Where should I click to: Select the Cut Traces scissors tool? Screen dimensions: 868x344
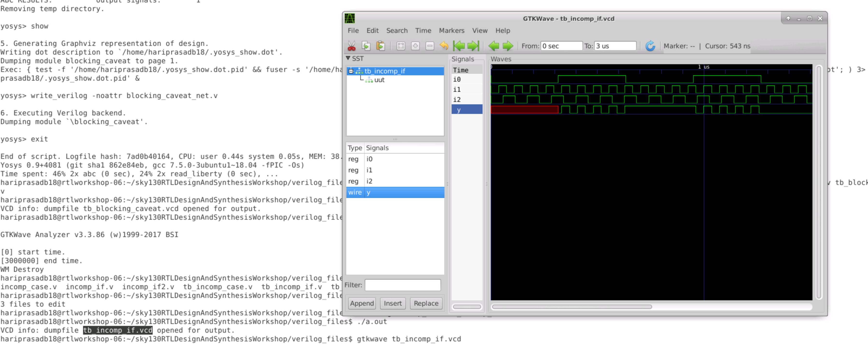coord(351,46)
